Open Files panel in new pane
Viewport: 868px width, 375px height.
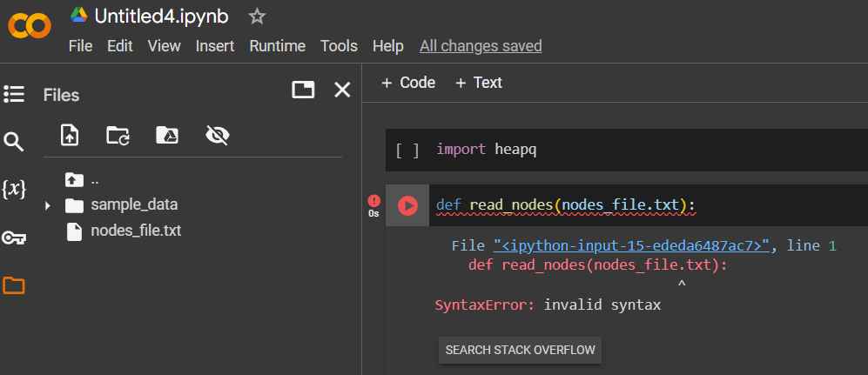(303, 90)
